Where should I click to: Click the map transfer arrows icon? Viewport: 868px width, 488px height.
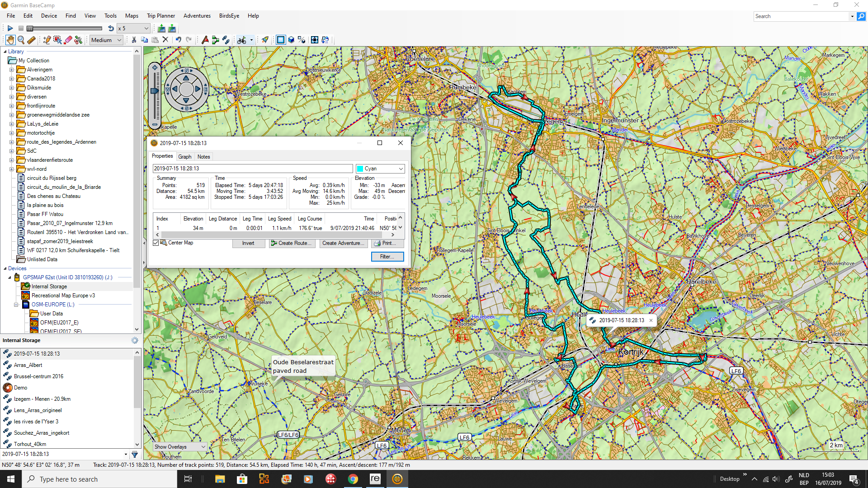click(325, 40)
